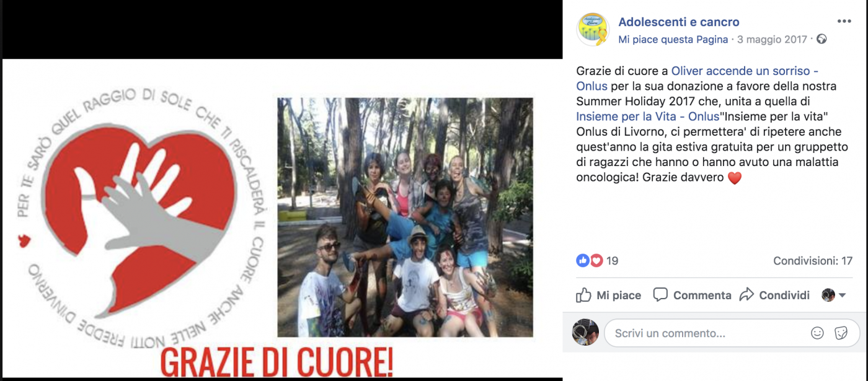The height and width of the screenshot is (381, 868).
Task: Click the 3 maggio 2017 timestamp
Action: pos(772,40)
